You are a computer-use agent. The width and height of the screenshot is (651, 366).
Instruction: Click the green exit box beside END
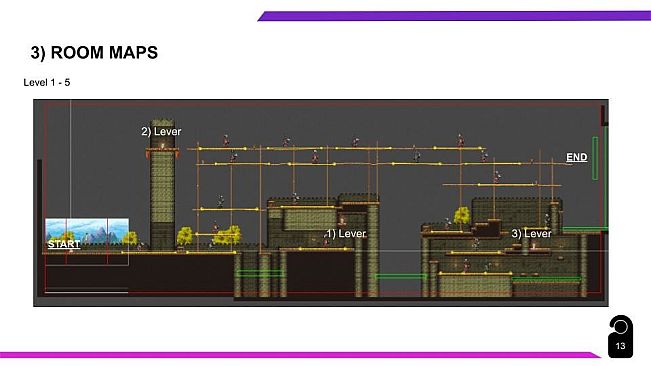coord(595,158)
